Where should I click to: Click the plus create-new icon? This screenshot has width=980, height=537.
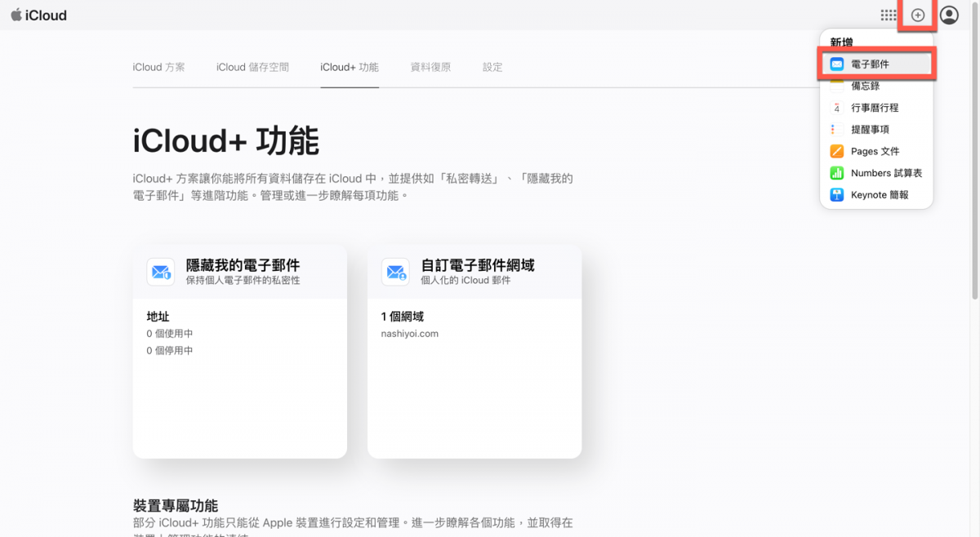point(918,15)
